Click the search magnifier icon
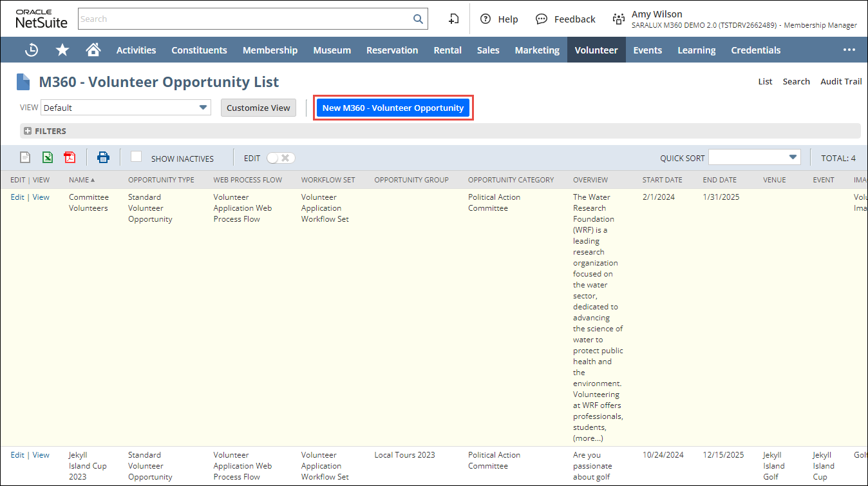This screenshot has width=868, height=486. [x=418, y=19]
